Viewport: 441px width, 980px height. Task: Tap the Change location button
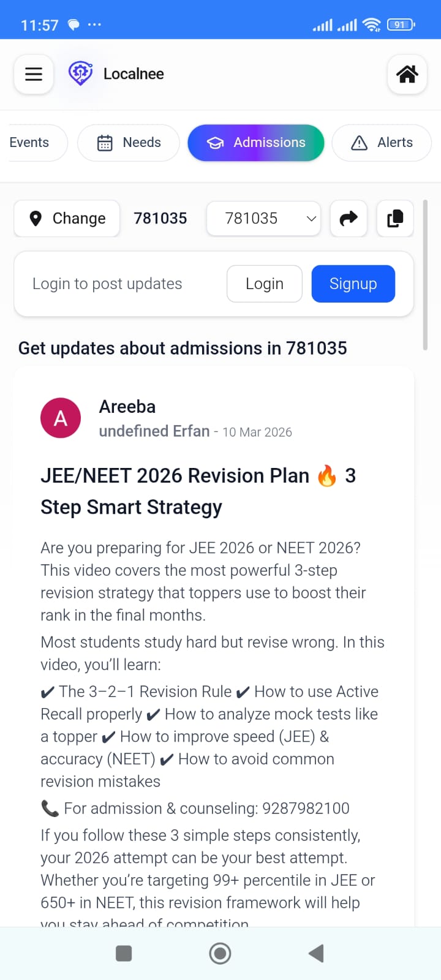(x=67, y=219)
